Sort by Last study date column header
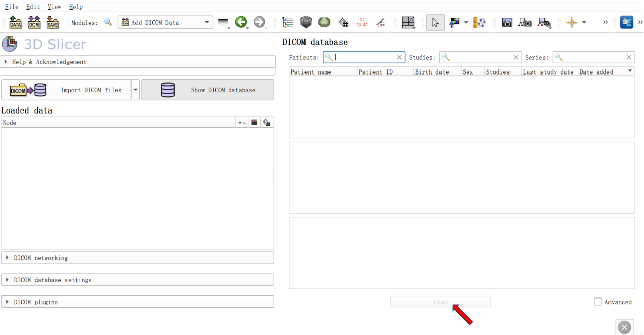The height and width of the screenshot is (335, 644). click(550, 72)
